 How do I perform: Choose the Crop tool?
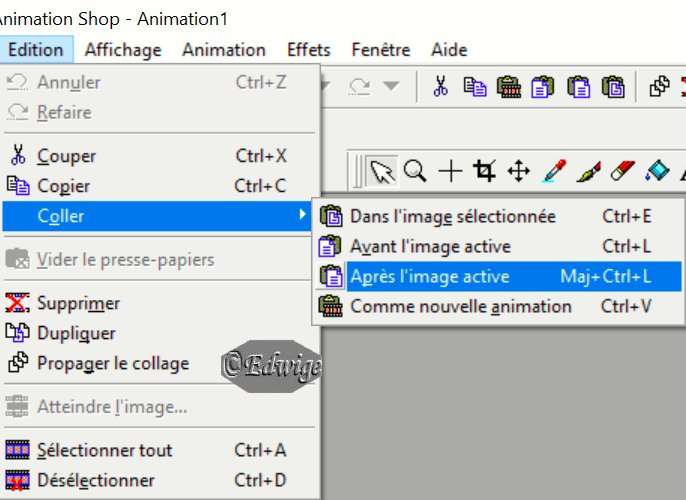tap(484, 170)
